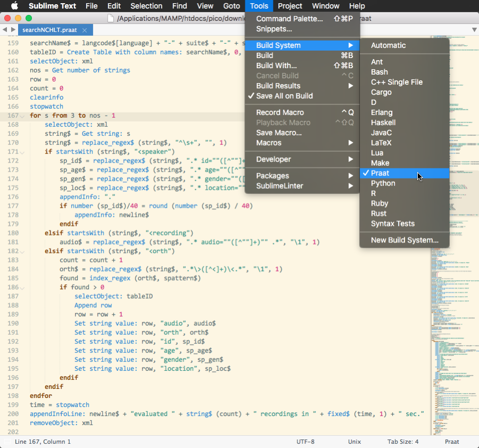
Task: Open the Developer submenu
Action: coord(302,159)
